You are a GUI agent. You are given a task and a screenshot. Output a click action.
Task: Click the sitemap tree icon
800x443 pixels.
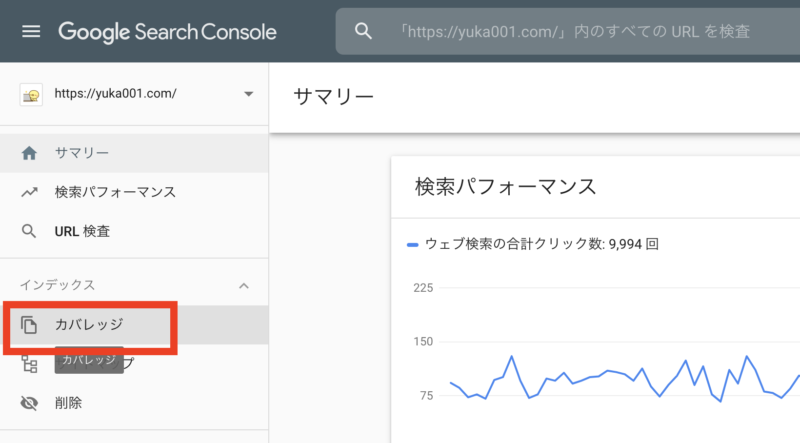click(29, 364)
